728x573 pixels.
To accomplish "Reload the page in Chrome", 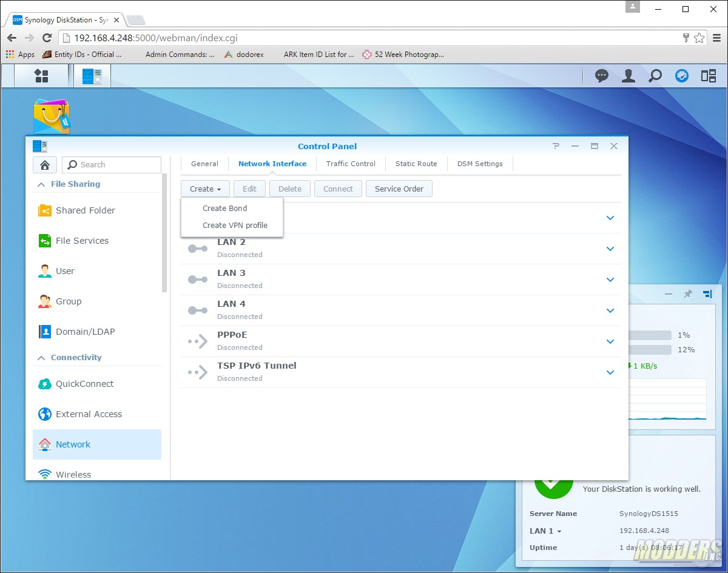I will (47, 38).
